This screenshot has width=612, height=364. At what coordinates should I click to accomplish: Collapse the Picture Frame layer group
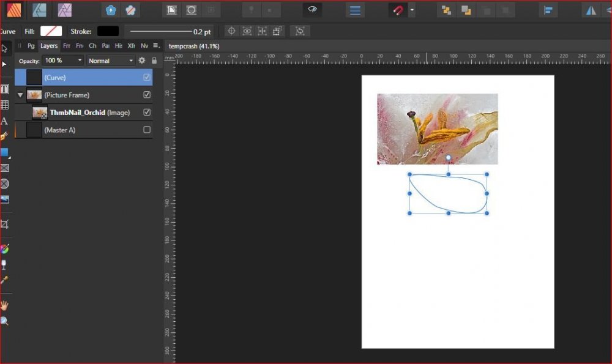coord(20,95)
